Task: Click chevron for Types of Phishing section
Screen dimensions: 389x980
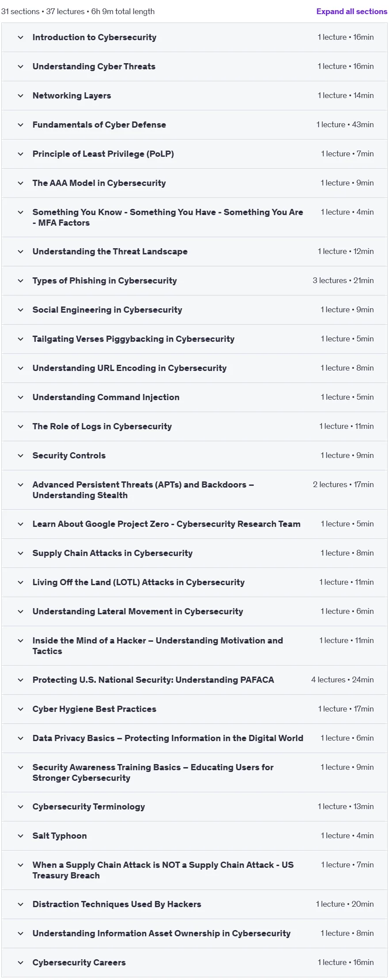Action: pos(20,281)
